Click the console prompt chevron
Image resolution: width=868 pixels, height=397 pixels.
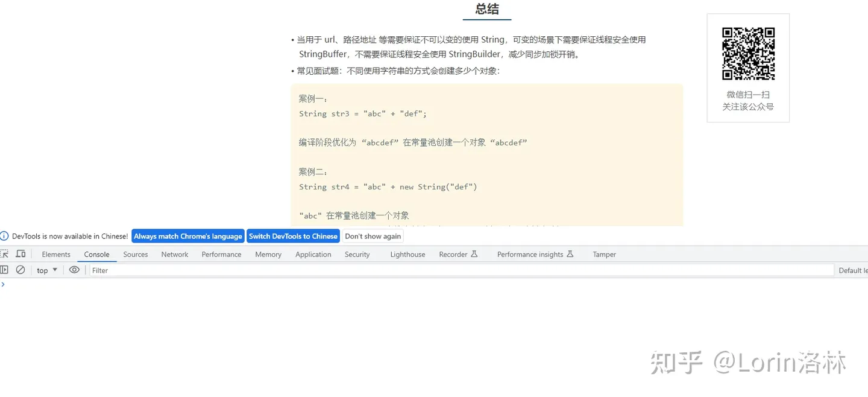[3, 284]
